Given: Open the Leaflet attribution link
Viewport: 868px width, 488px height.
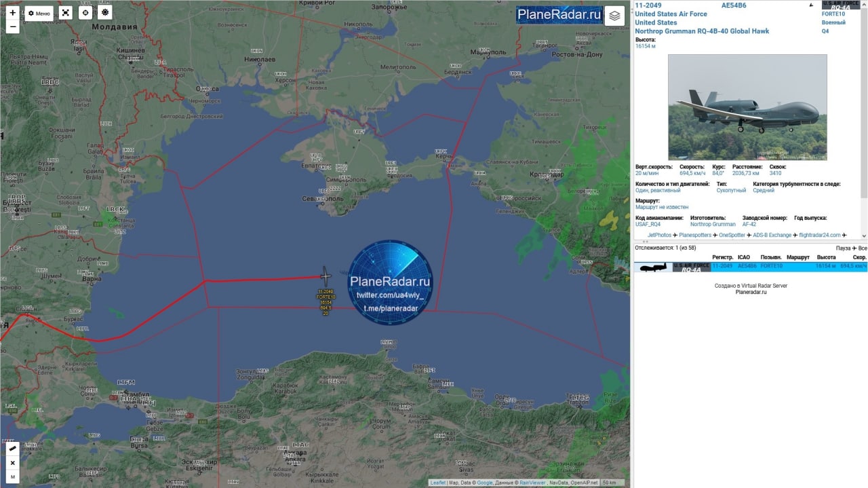Looking at the screenshot, I should click(x=438, y=483).
